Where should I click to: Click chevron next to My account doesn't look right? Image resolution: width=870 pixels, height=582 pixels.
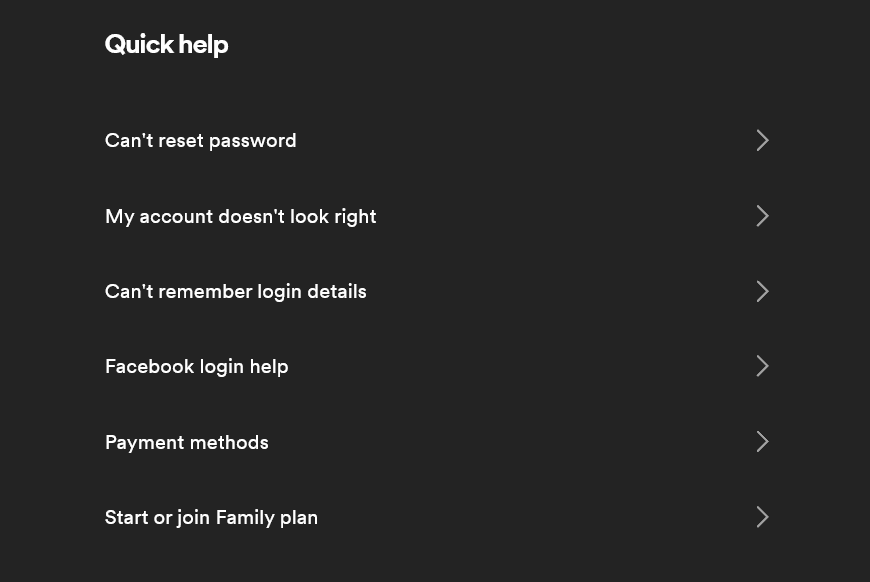762,216
